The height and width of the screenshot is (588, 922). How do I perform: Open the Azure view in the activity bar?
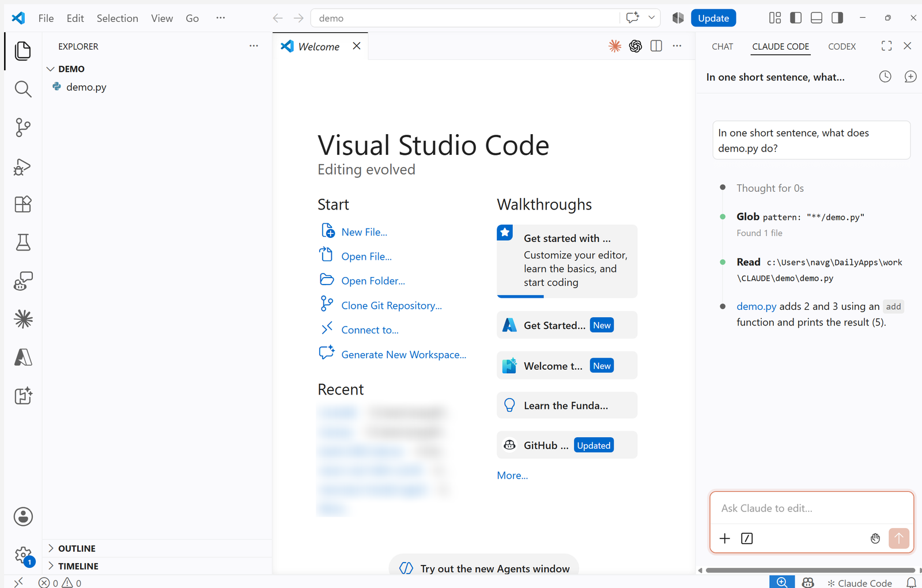[x=23, y=357]
